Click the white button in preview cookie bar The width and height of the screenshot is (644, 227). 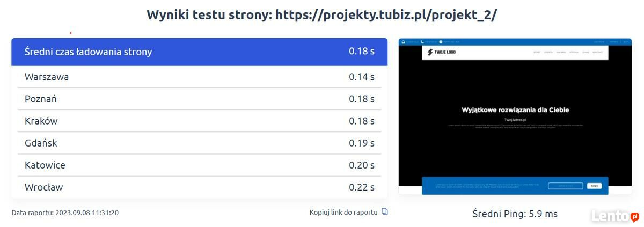594,186
